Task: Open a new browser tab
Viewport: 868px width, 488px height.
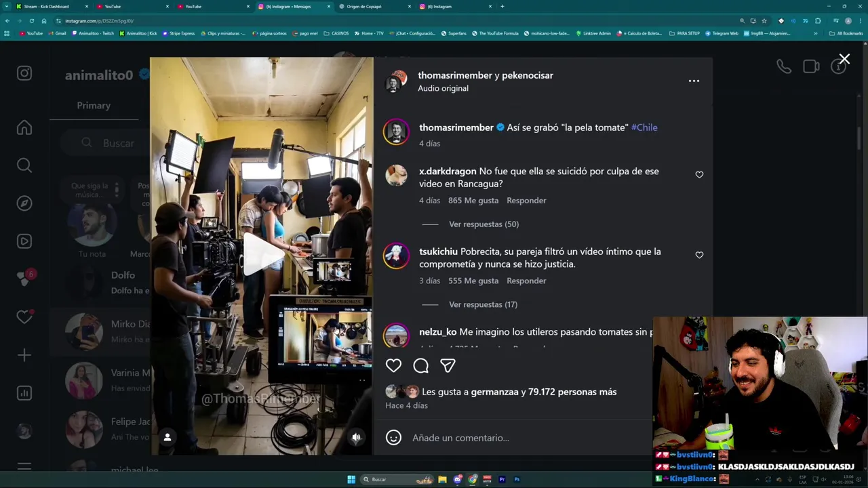Action: [502, 7]
